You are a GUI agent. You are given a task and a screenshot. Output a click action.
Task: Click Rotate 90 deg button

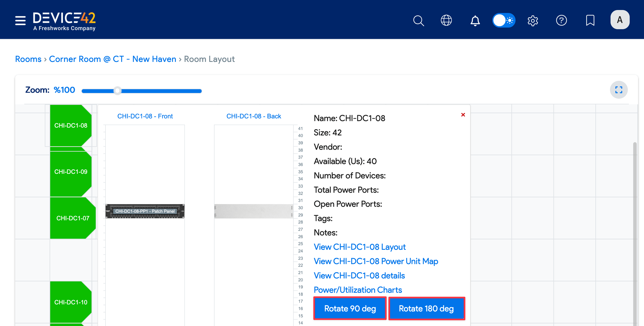350,308
